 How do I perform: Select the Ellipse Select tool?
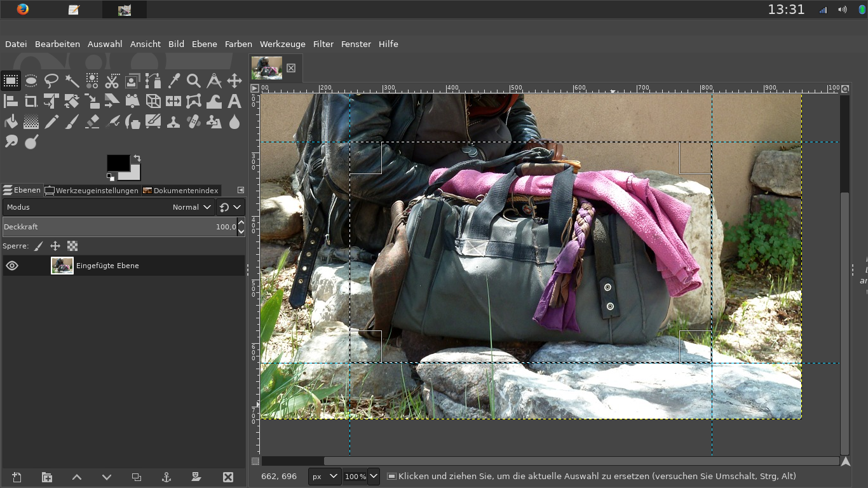[31, 81]
